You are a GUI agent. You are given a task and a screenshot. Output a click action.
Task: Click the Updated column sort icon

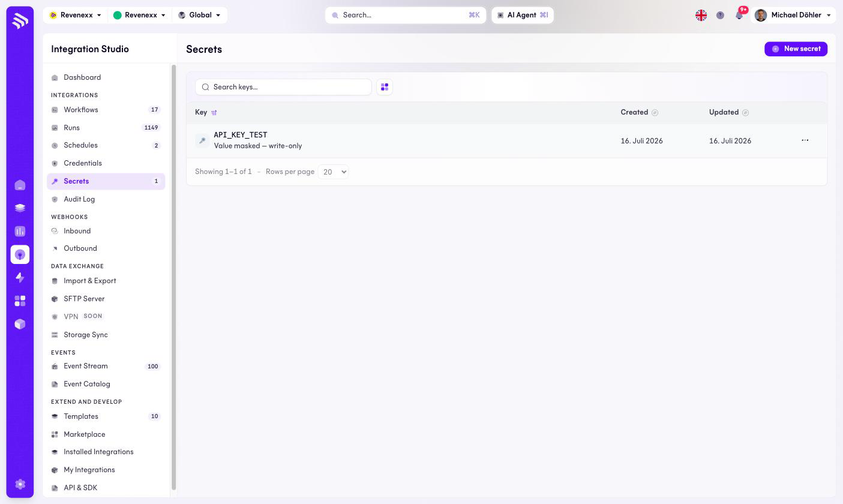pos(745,112)
